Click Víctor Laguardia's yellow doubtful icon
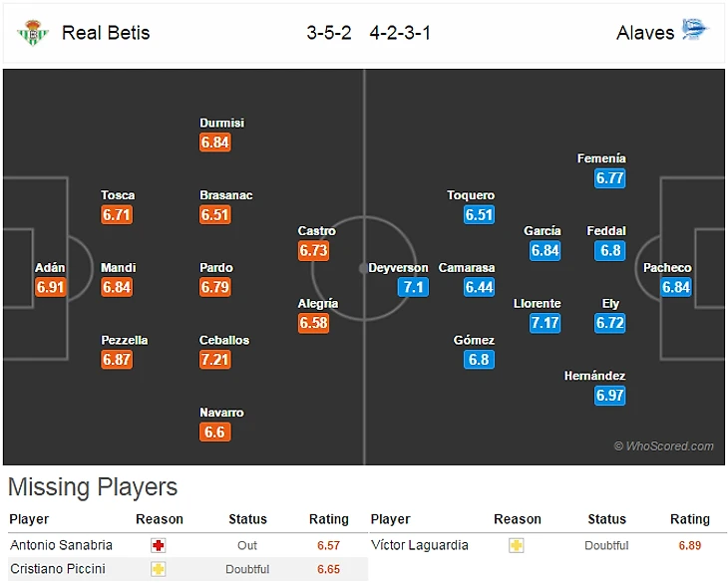This screenshot has width=728, height=583. pos(517,545)
